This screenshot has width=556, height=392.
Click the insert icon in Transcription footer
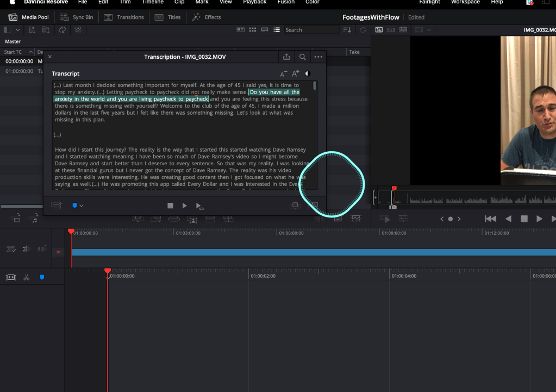pos(295,206)
